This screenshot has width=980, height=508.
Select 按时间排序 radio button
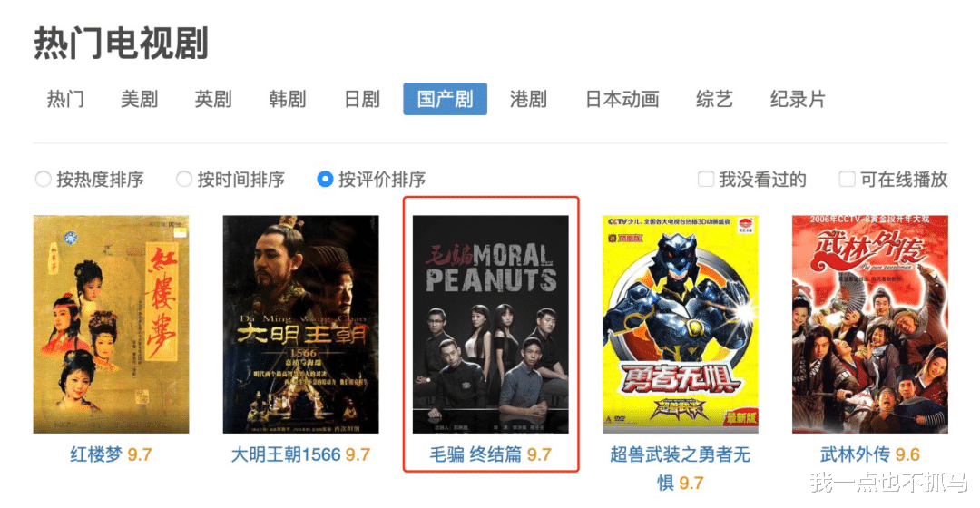183,180
